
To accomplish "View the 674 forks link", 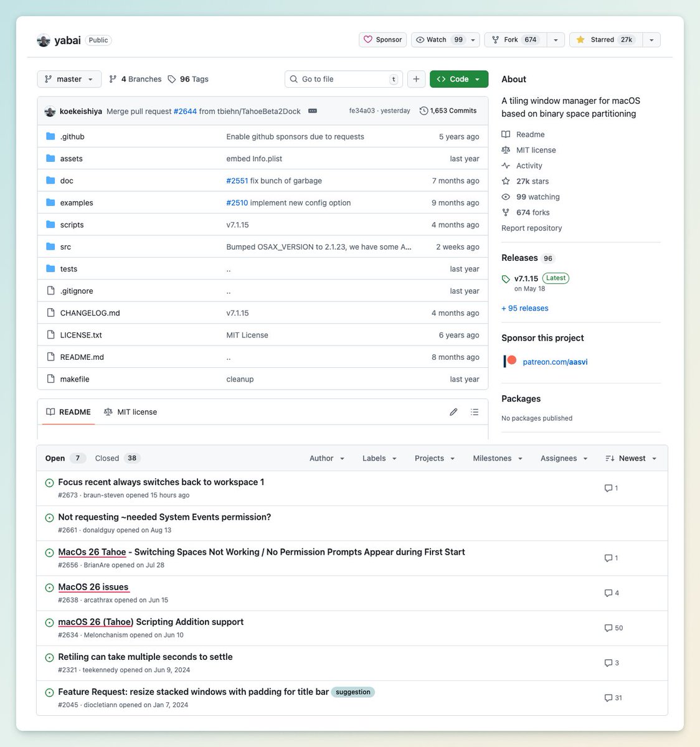I will pos(526,212).
